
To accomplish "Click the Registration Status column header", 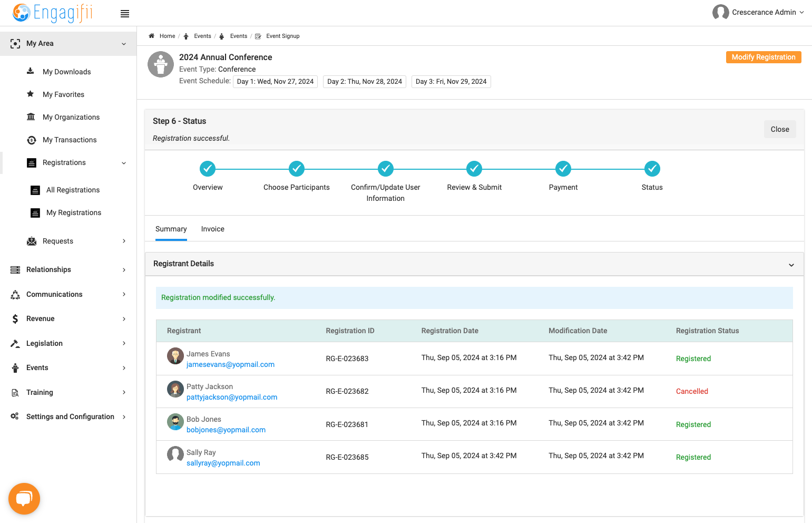I will click(707, 331).
